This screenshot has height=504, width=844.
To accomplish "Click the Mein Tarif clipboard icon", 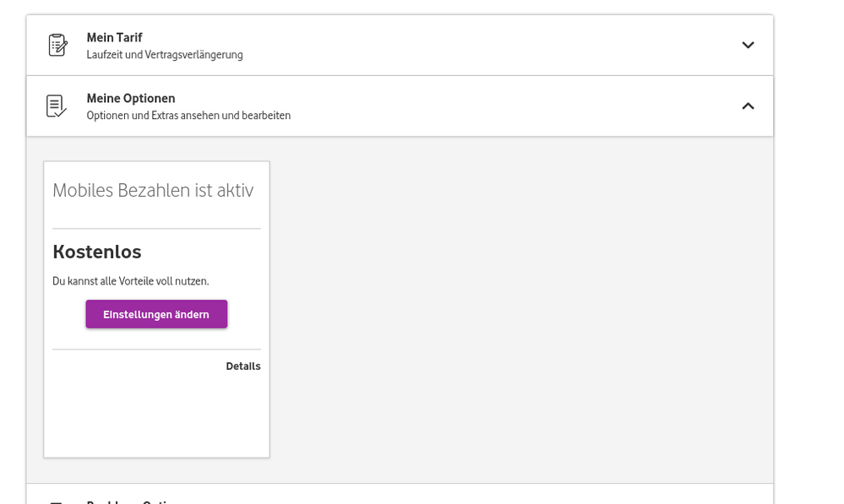I will coord(57,46).
